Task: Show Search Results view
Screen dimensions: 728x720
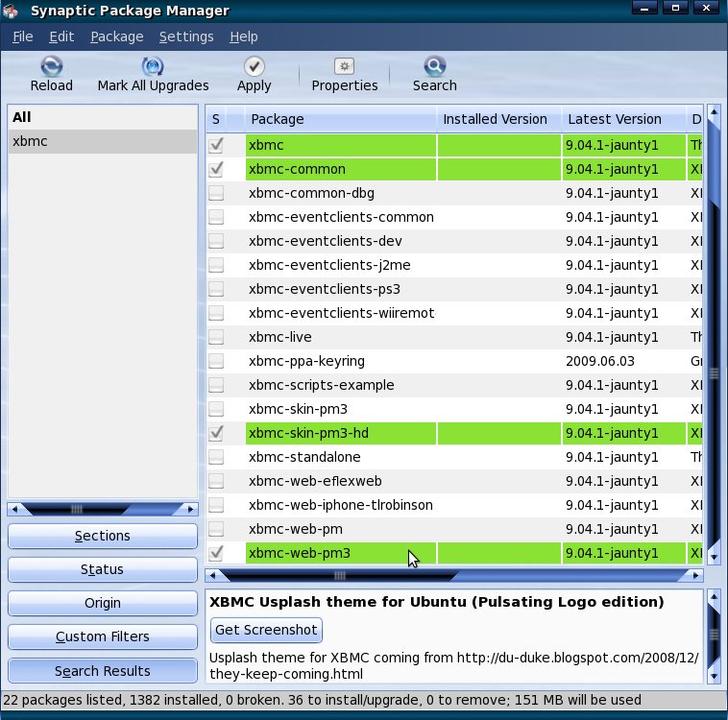Action: point(103,671)
